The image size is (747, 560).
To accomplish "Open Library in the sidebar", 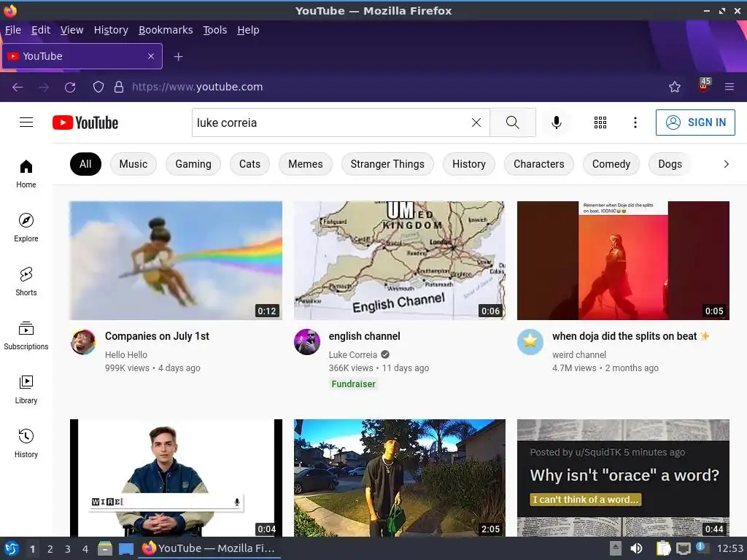I will click(26, 389).
